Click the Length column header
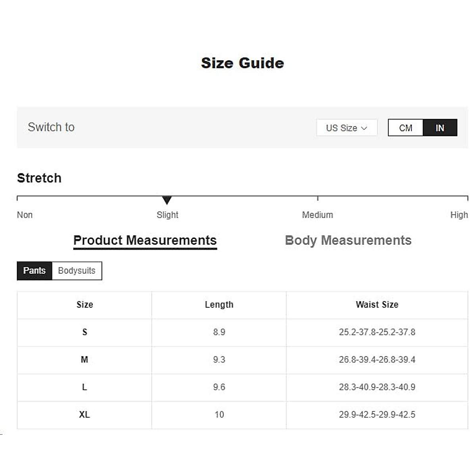The height and width of the screenshot is (476, 476). 219,305
